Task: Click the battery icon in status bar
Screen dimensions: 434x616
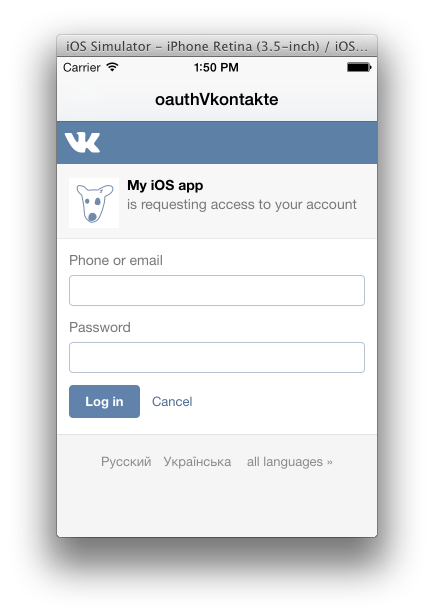Action: pyautogui.click(x=359, y=67)
